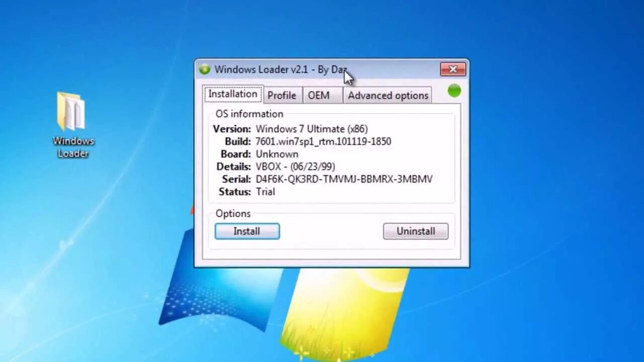644x362 pixels.
Task: Click the Details value VBOX - (06/23/99)
Action: [x=295, y=166]
